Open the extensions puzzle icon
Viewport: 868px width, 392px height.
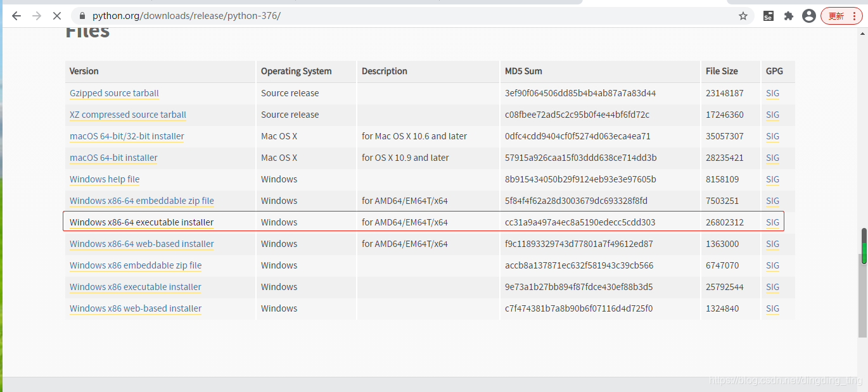pos(789,16)
